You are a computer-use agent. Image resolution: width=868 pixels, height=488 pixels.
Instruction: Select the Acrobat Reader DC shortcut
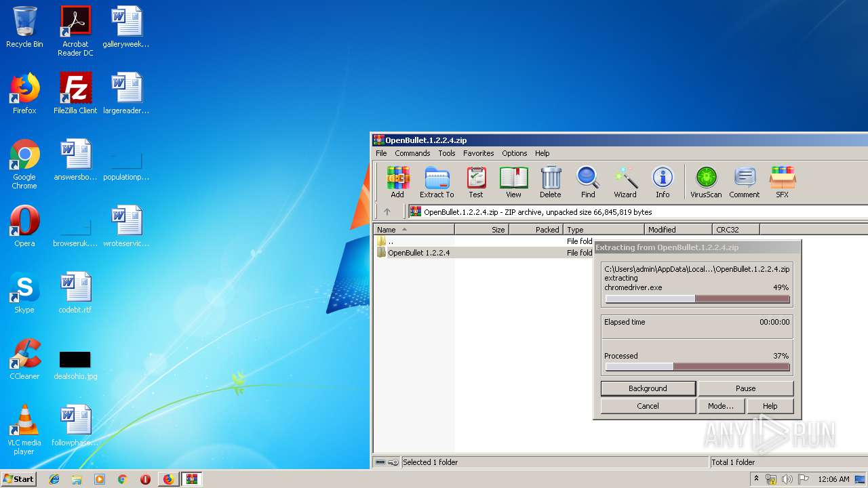(75, 31)
